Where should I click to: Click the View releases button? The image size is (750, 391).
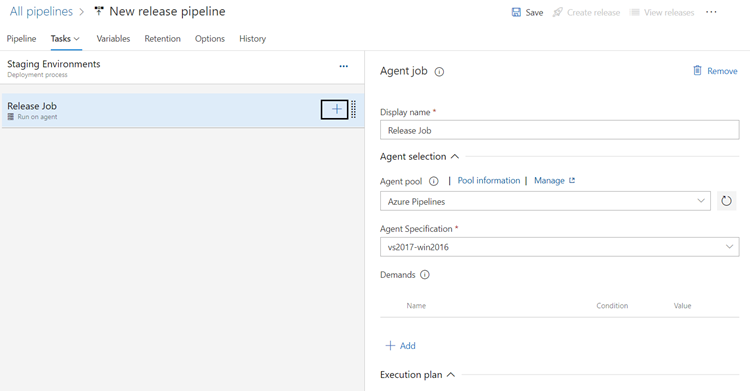(x=662, y=12)
